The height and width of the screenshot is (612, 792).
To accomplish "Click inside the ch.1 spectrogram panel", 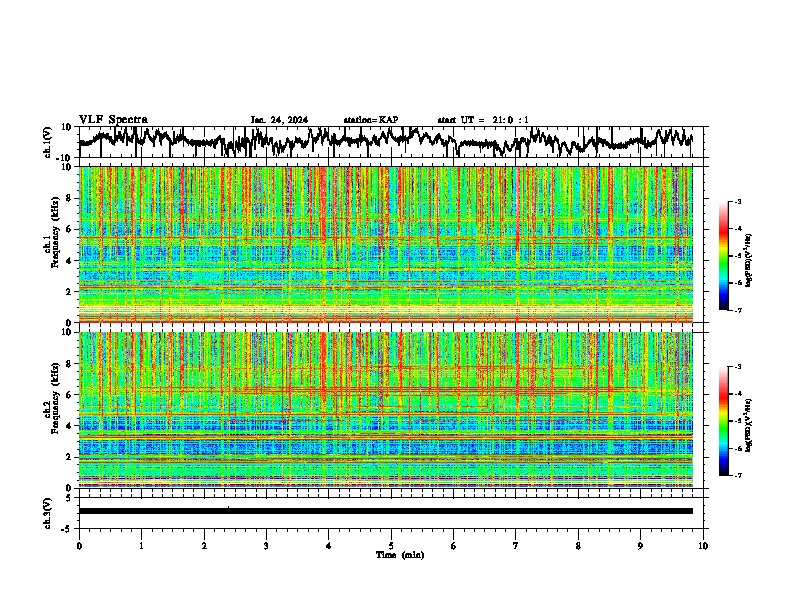I will pyautogui.click(x=385, y=244).
